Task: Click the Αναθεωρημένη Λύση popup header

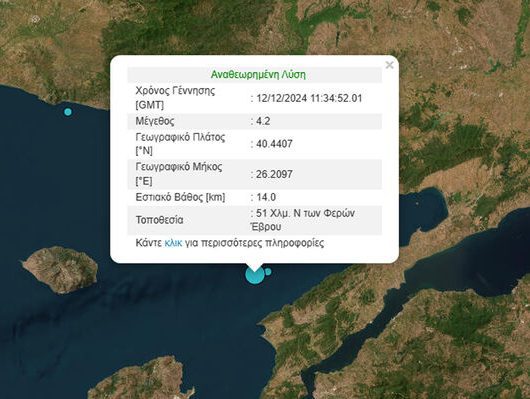Action: click(258, 74)
